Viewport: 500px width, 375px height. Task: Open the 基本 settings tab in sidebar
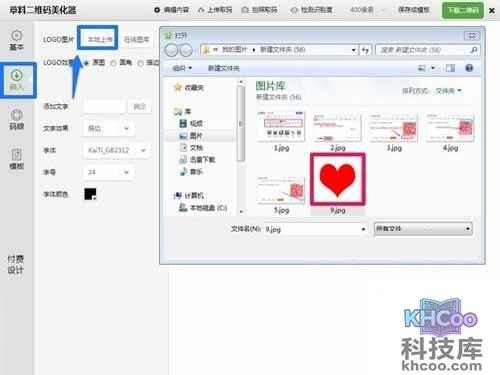(17, 40)
